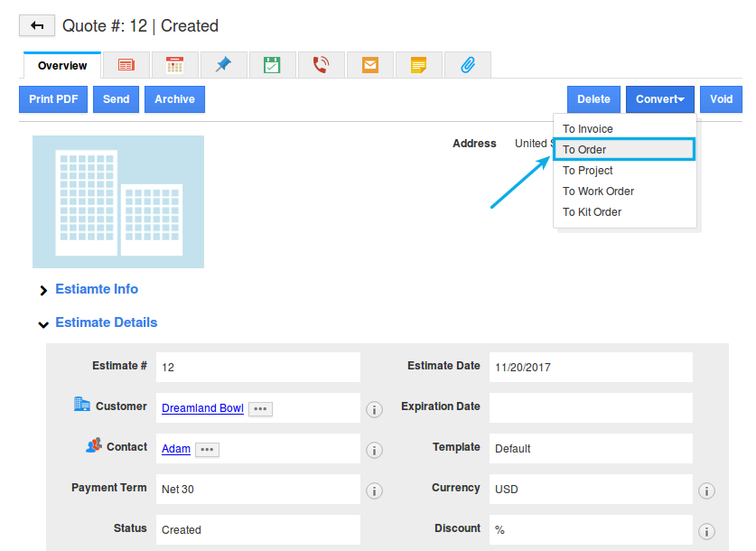Click the Expiration Date input field
Image resolution: width=756 pixels, height=551 pixels.
pos(591,407)
